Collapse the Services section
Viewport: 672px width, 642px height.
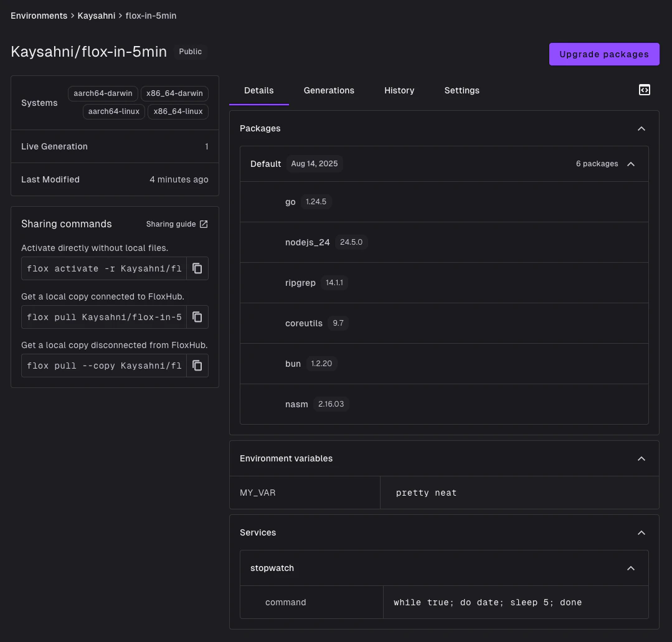tap(641, 532)
